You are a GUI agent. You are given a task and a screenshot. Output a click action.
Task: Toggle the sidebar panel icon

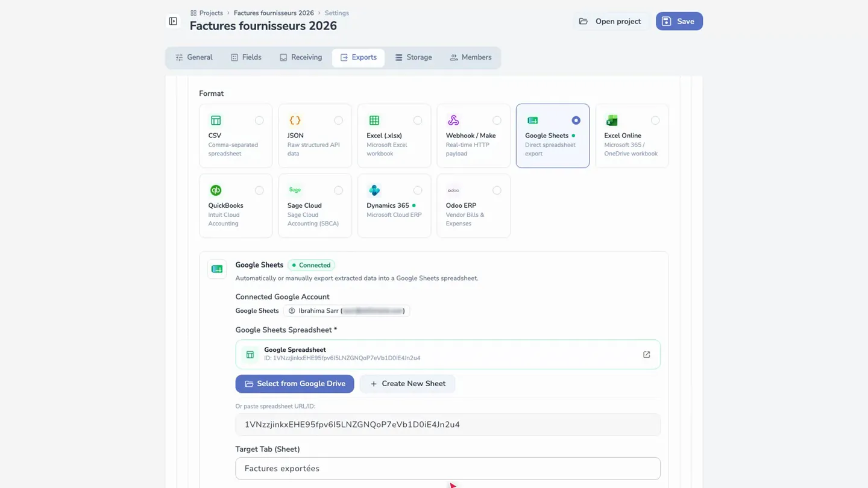(173, 21)
